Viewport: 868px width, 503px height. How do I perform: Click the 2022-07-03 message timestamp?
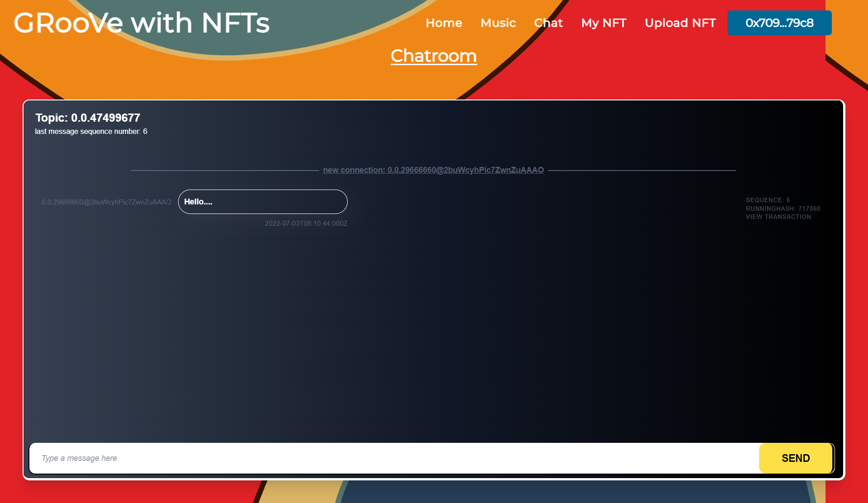pos(306,223)
